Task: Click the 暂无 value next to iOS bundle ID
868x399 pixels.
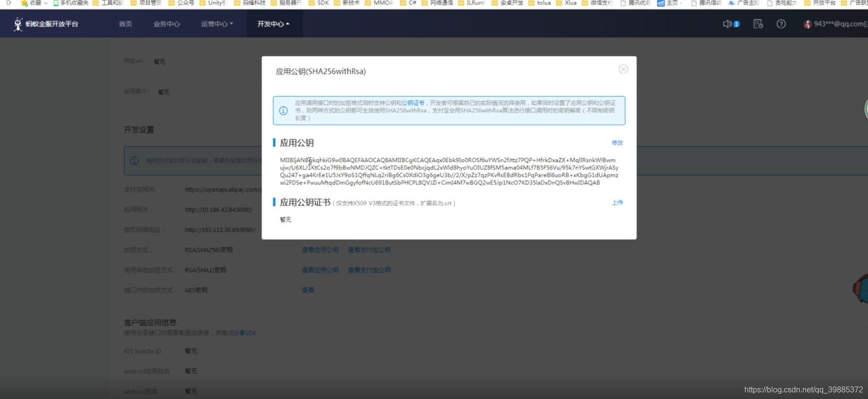Action: [191, 351]
